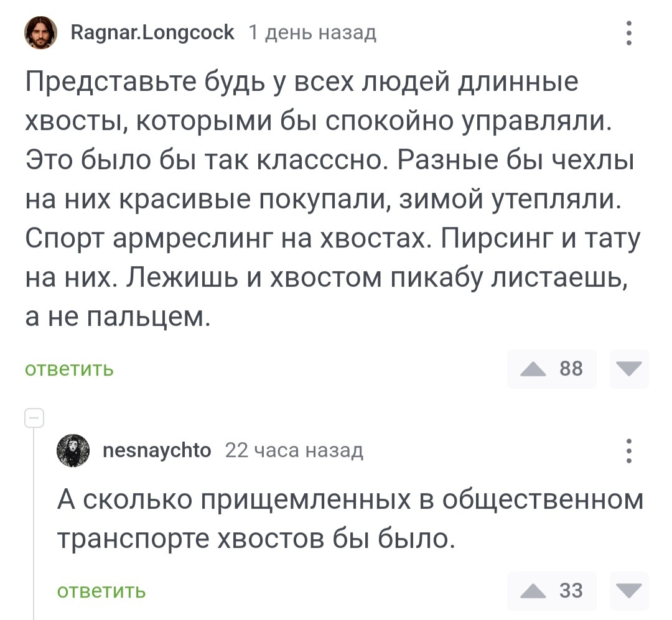Click the 88 rating count
Screen dimensions: 672x620
click(571, 369)
